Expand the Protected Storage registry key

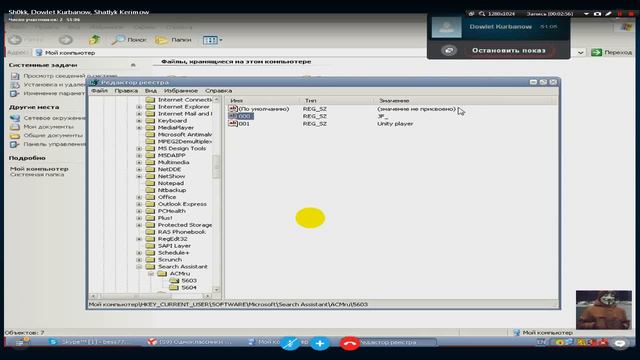(139, 225)
